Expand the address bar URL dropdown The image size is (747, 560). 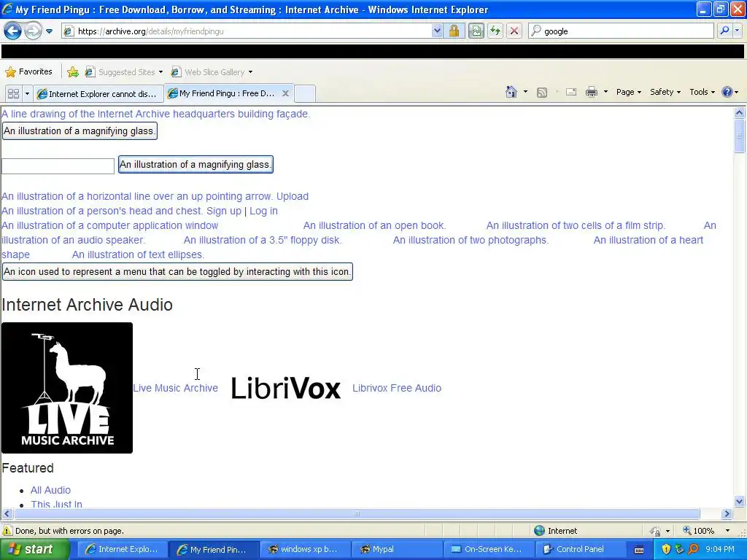pyautogui.click(x=437, y=31)
